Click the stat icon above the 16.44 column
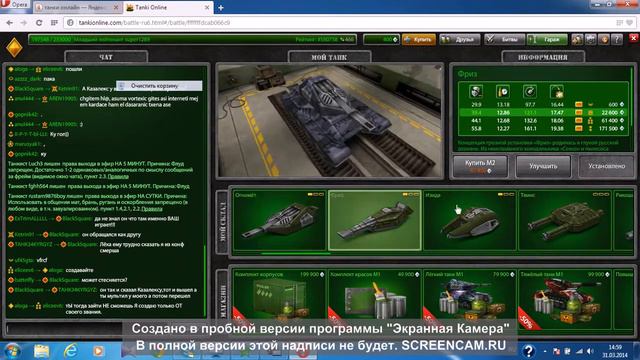 [557, 91]
